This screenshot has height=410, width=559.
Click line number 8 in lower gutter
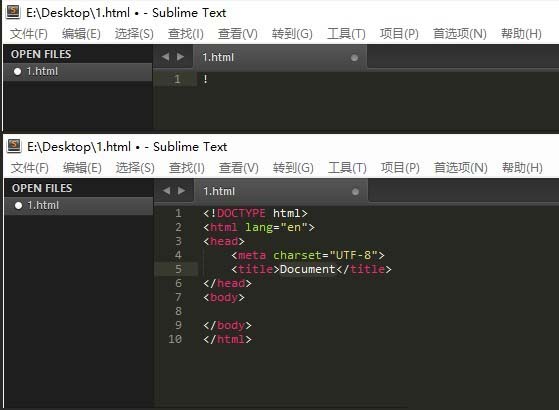[x=178, y=311]
